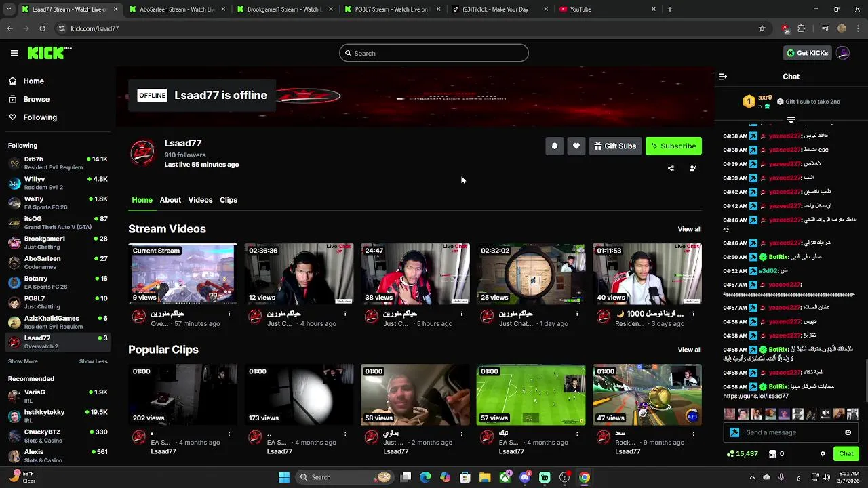Switch to the Home channel tab
Viewport: 868px width, 488px height.
pyautogui.click(x=142, y=200)
